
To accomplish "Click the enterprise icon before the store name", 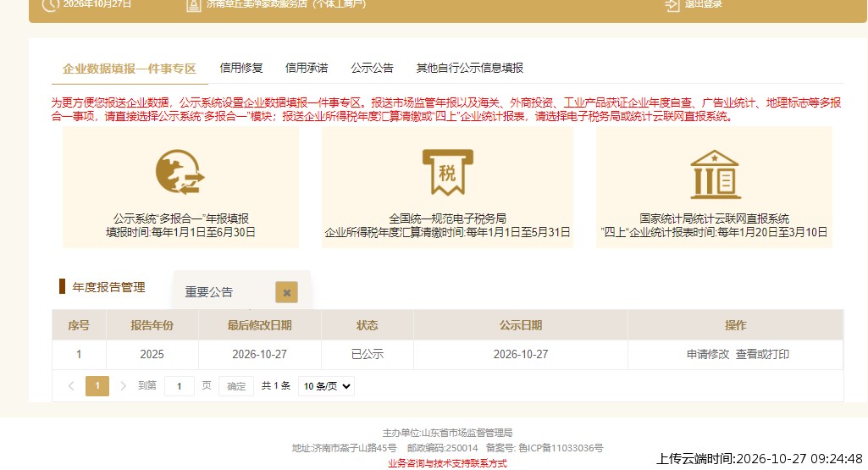I will click(193, 5).
